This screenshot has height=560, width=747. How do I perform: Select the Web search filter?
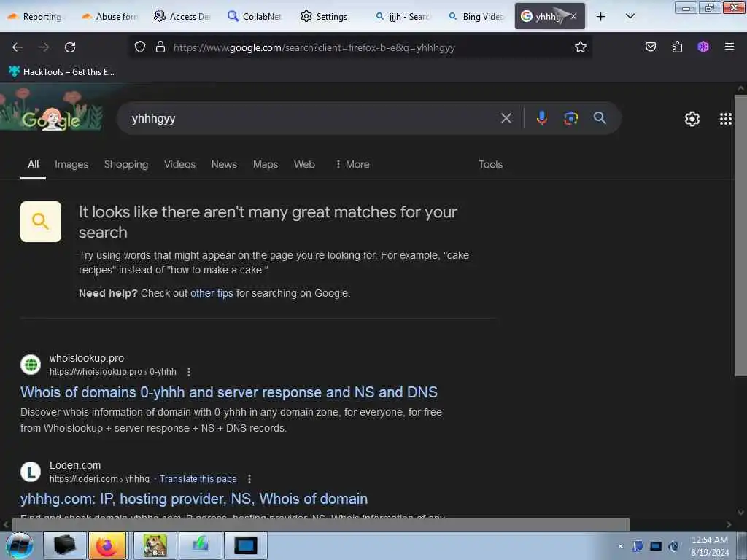pos(304,164)
